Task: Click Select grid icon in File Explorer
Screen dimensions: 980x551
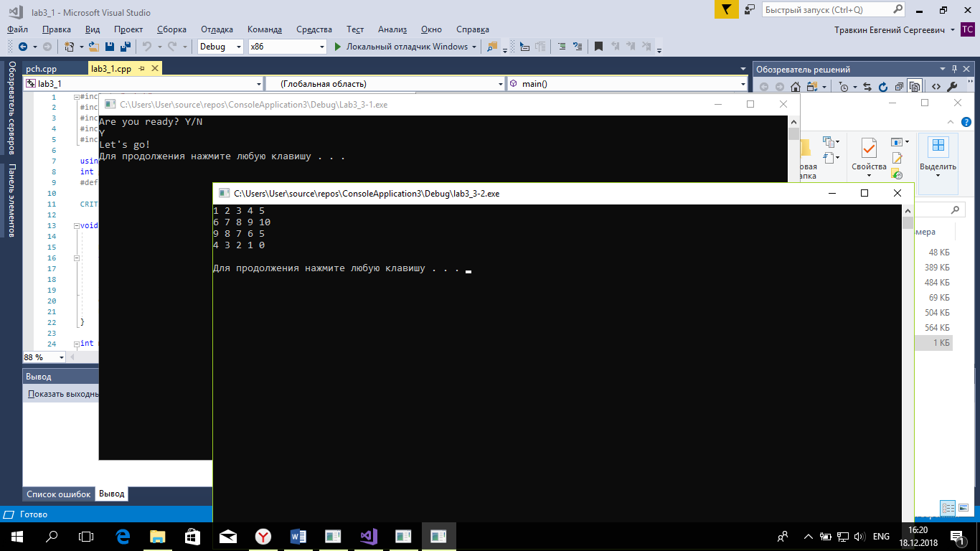Action: [938, 147]
